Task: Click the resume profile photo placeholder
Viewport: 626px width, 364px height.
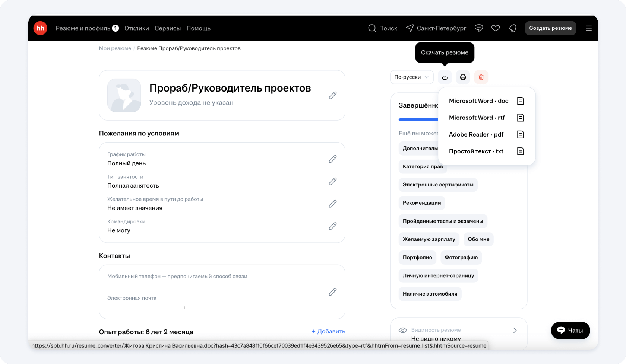Action: pos(124,95)
